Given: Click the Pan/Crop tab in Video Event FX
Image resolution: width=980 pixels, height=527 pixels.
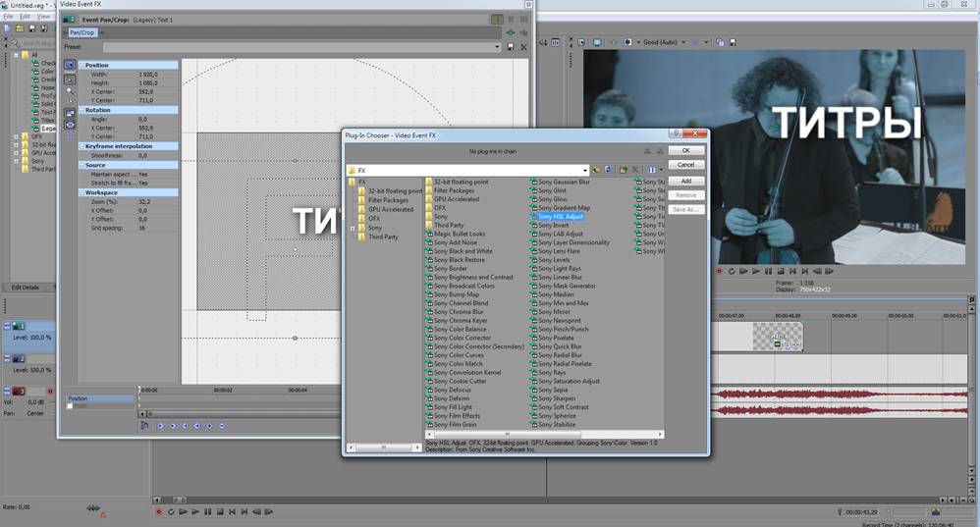Looking at the screenshot, I should point(82,32).
